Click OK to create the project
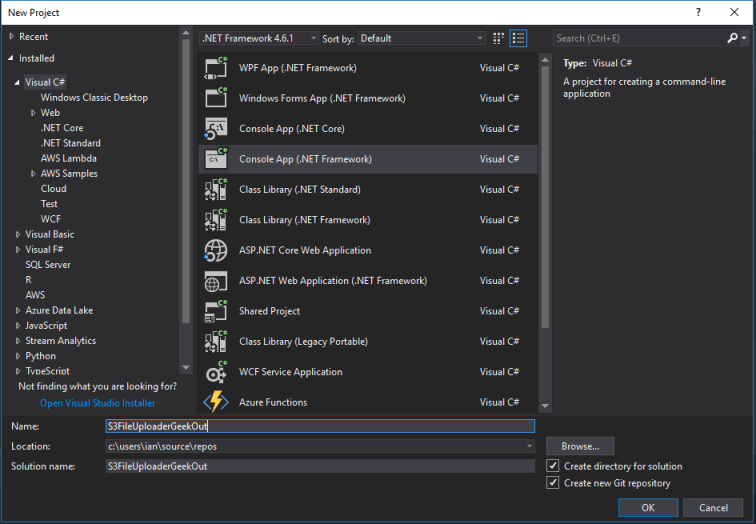 [x=648, y=507]
